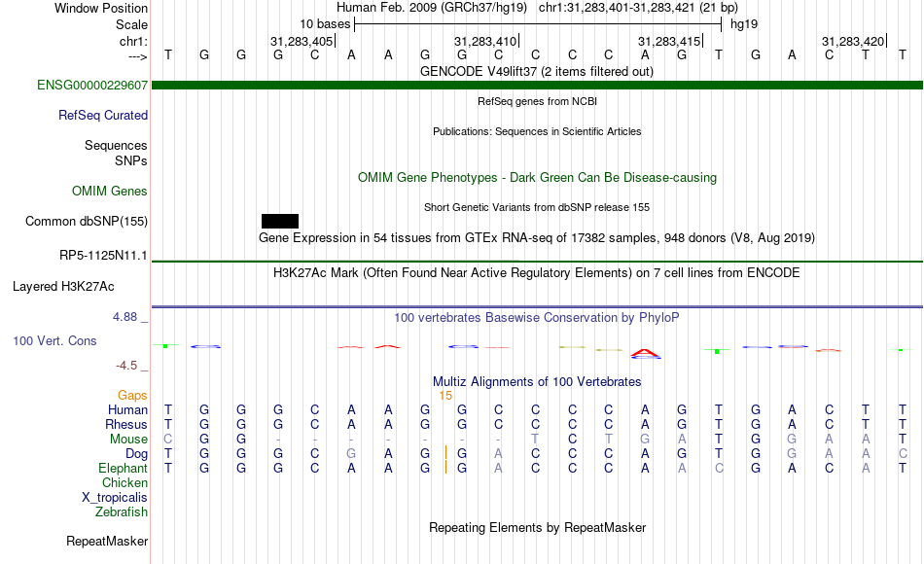Image resolution: width=924 pixels, height=564 pixels.
Task: Click the sequence direction arrow label
Action: (x=137, y=56)
